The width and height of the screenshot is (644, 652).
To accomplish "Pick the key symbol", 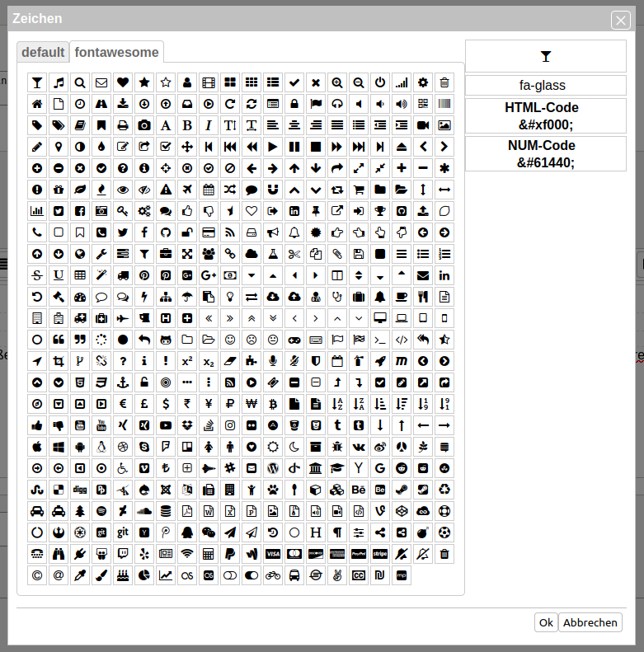I will point(123,211).
